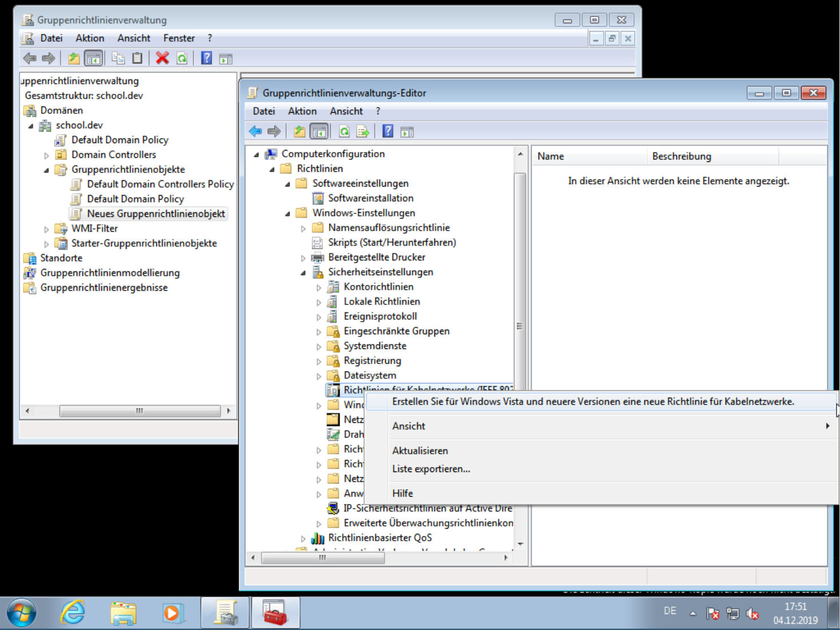Click the horizontal scrollbar under the left tree pane
Screen dimensions: 840x630
[x=140, y=411]
